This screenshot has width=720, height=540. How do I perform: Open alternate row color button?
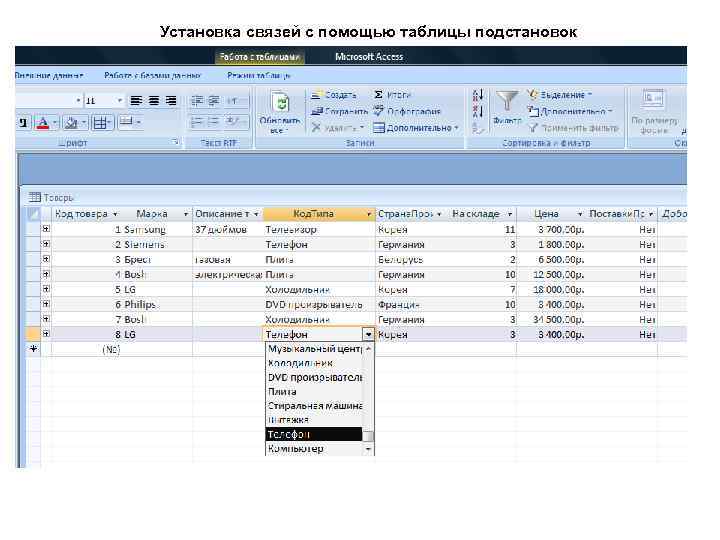click(x=126, y=122)
